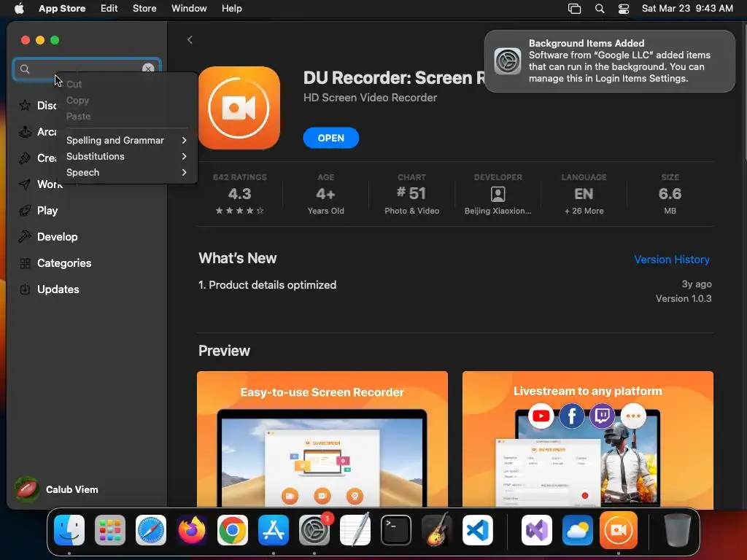Click the Version 1.0.3 text
The width and height of the screenshot is (747, 560).
[x=684, y=298]
